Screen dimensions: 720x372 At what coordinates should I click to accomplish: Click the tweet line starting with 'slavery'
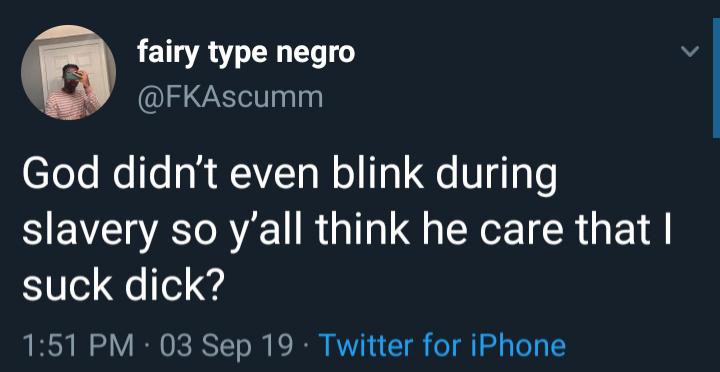coord(347,233)
